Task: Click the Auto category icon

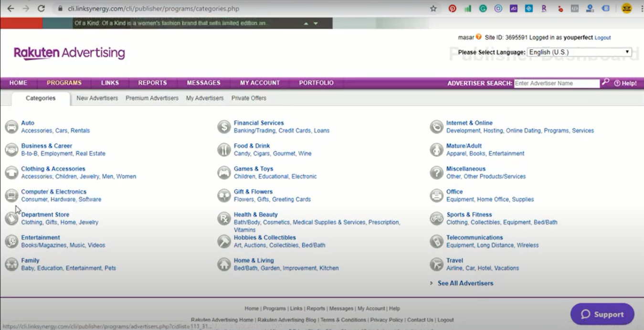Action: (x=11, y=127)
